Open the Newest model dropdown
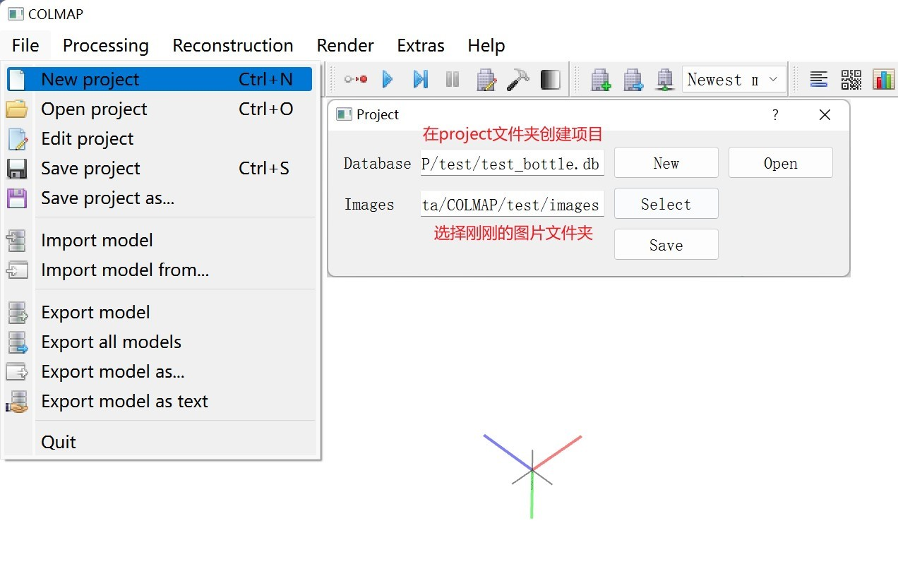Screen dimensions: 898x588 [x=734, y=80]
